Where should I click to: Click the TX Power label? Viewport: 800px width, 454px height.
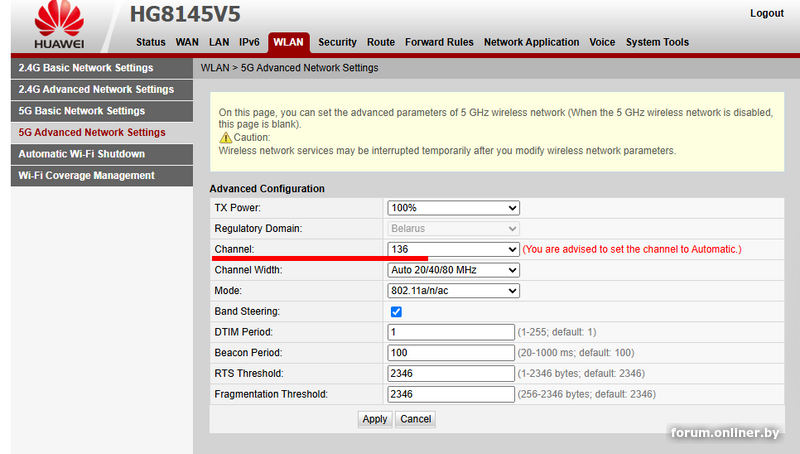tap(237, 208)
